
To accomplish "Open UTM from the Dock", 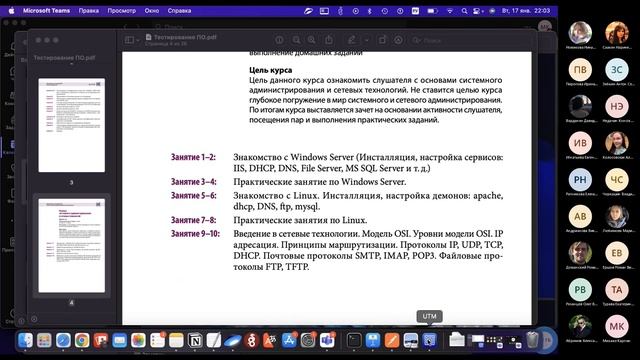I will pyautogui.click(x=429, y=340).
